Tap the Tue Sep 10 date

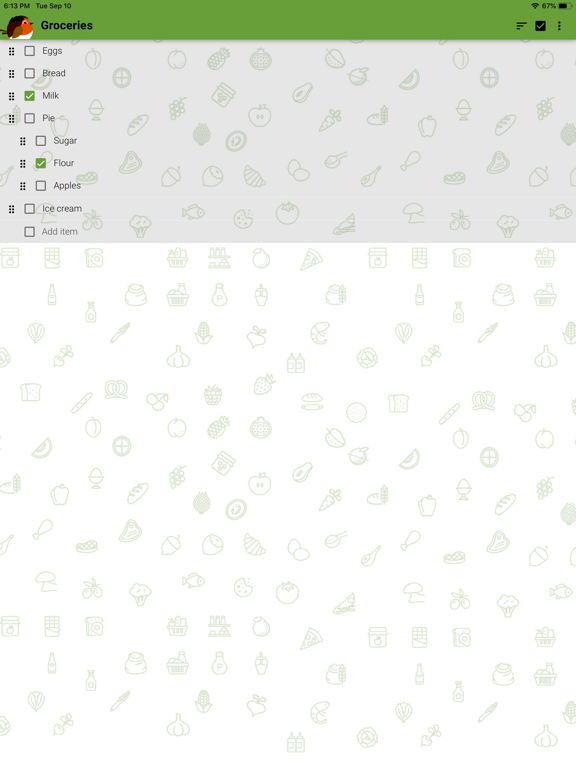pos(53,6)
